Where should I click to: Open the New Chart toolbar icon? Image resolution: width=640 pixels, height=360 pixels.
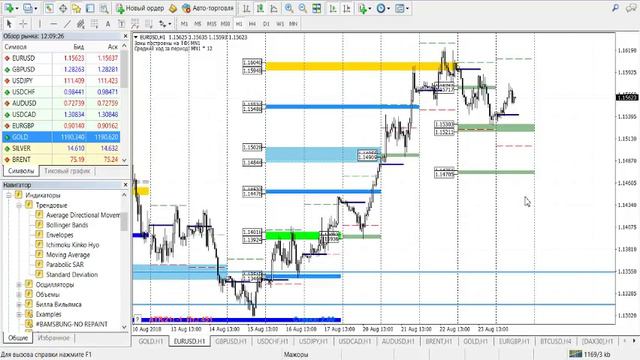click(x=9, y=8)
